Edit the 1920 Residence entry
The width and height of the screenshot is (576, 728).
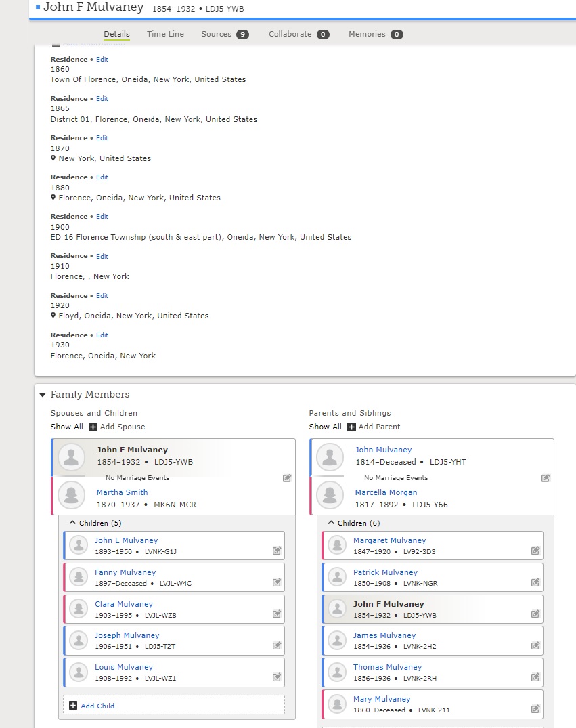click(x=102, y=295)
